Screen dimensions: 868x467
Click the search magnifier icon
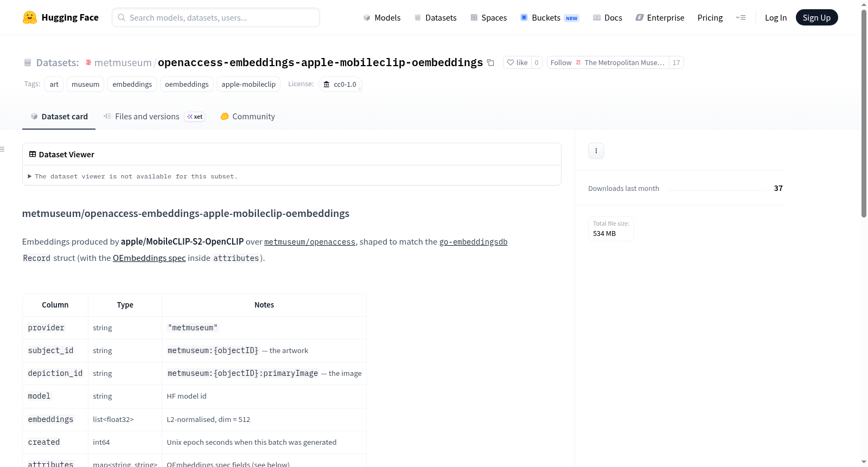point(122,17)
